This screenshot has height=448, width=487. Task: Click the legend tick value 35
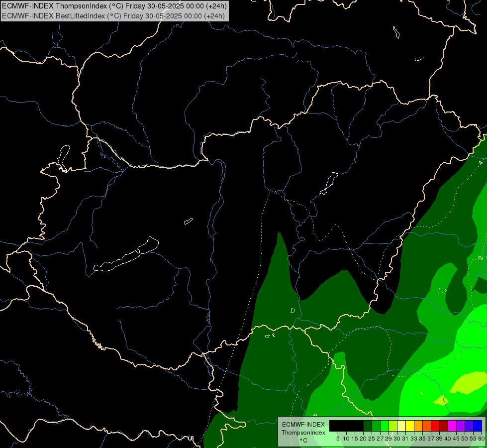pos(422,439)
